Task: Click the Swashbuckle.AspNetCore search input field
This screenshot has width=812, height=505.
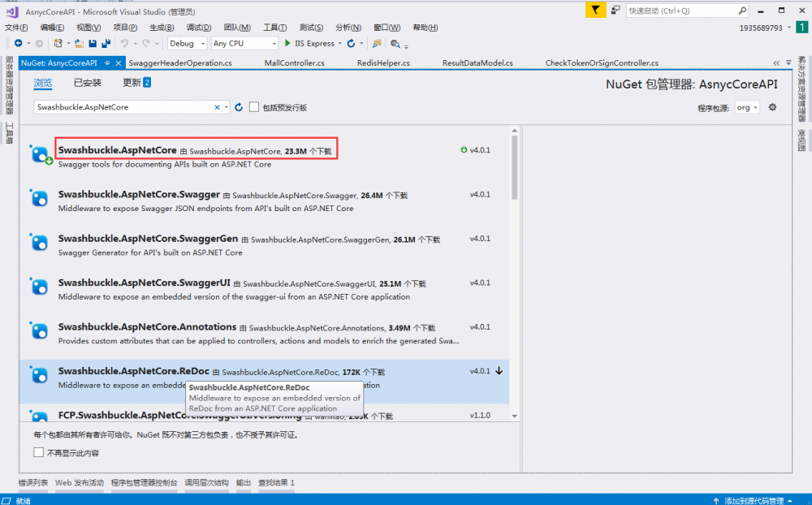Action: pos(123,107)
